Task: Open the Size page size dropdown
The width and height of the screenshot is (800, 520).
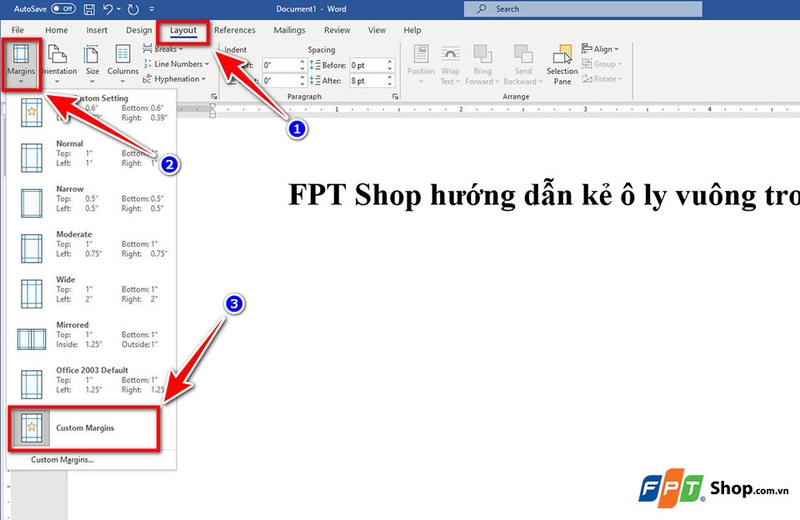Action: tap(92, 64)
